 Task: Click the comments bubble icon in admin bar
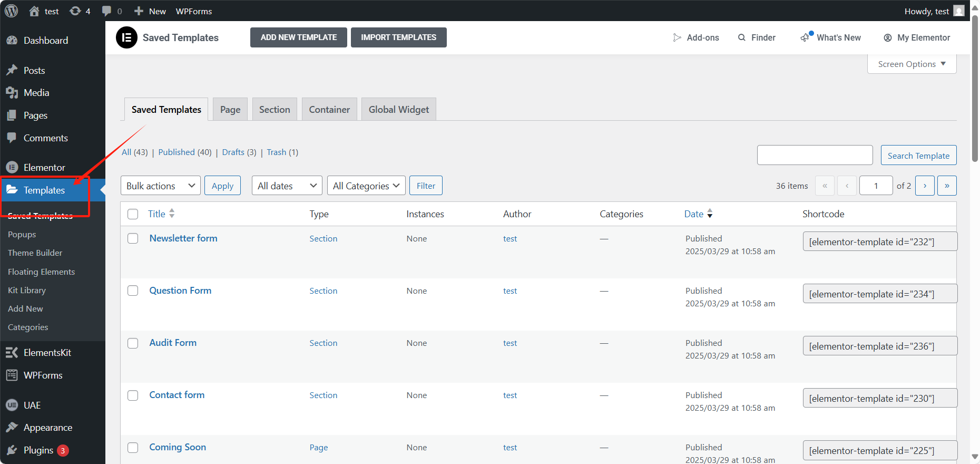coord(107,11)
